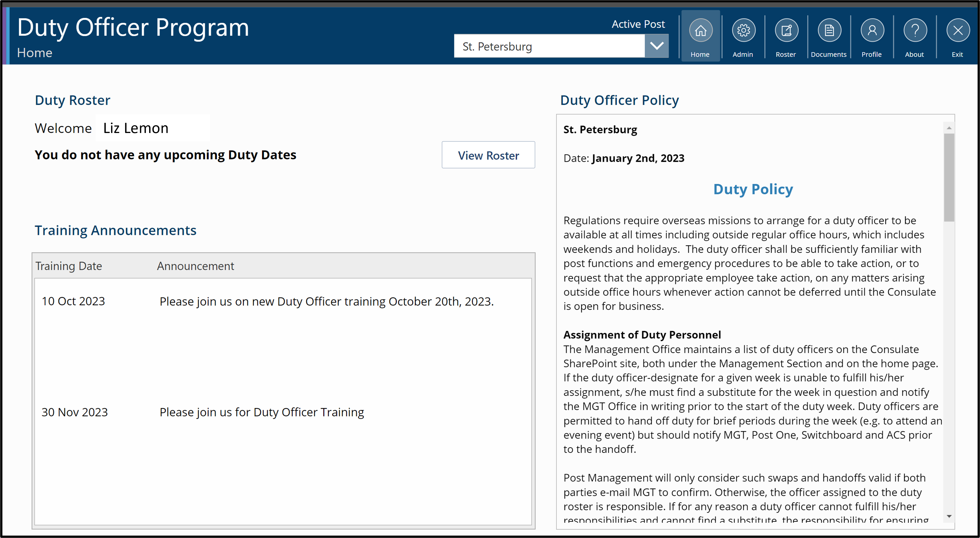Click the Training Announcements heading
The width and height of the screenshot is (980, 538).
[116, 231]
